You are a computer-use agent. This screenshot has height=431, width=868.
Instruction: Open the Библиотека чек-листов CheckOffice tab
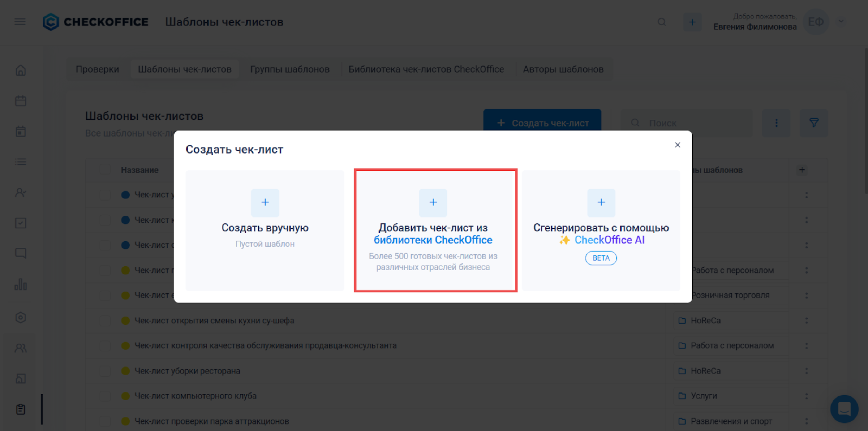point(426,69)
